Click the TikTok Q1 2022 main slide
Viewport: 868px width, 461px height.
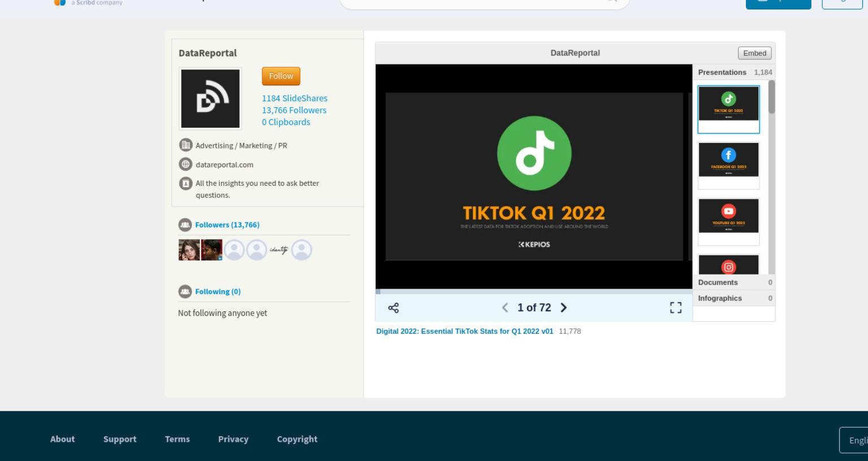point(534,176)
